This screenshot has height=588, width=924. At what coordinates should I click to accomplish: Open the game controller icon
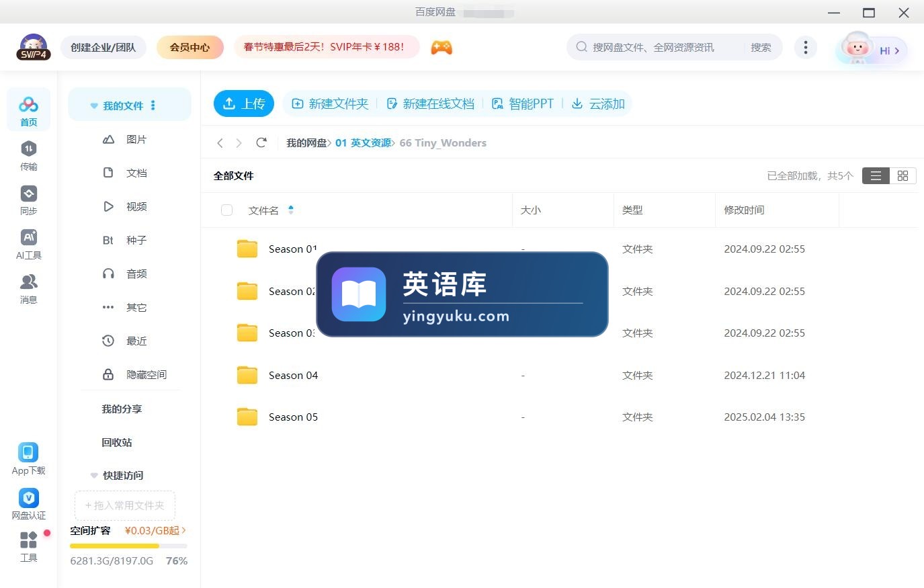[442, 47]
